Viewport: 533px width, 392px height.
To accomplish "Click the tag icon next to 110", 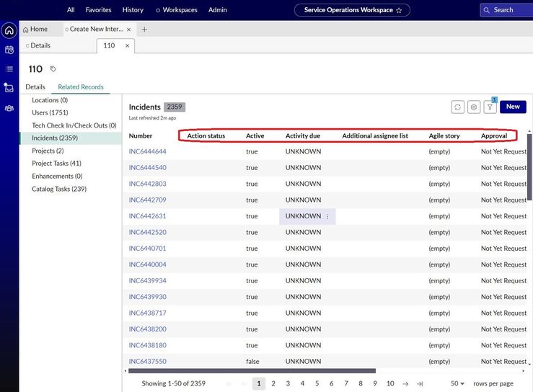I will coord(53,69).
